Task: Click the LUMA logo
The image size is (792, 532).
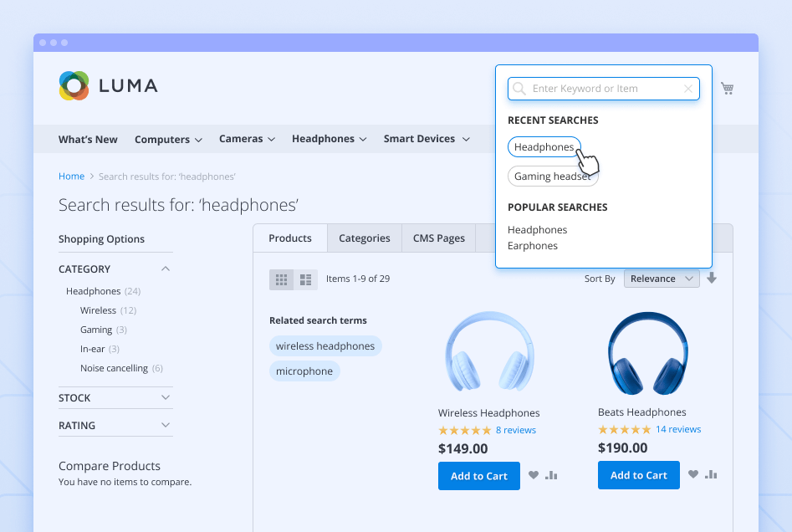Action: 108,85
